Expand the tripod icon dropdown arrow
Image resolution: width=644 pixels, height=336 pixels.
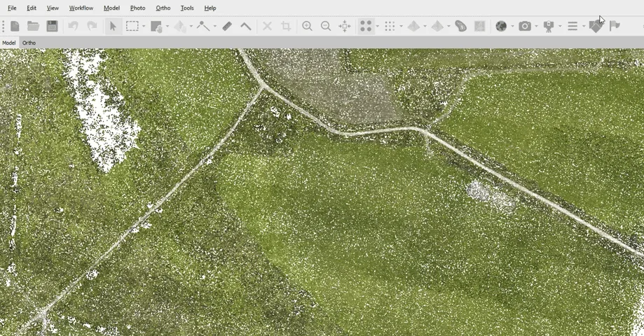pyautogui.click(x=560, y=27)
